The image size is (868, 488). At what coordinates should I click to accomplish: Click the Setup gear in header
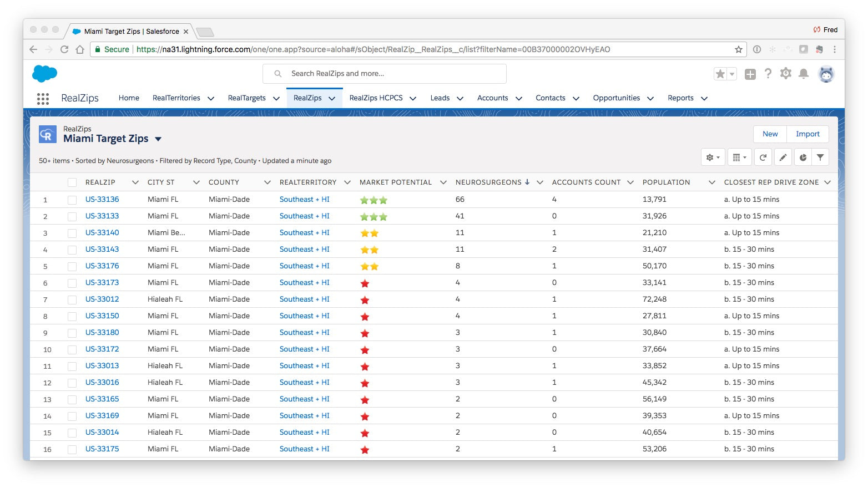tap(785, 74)
